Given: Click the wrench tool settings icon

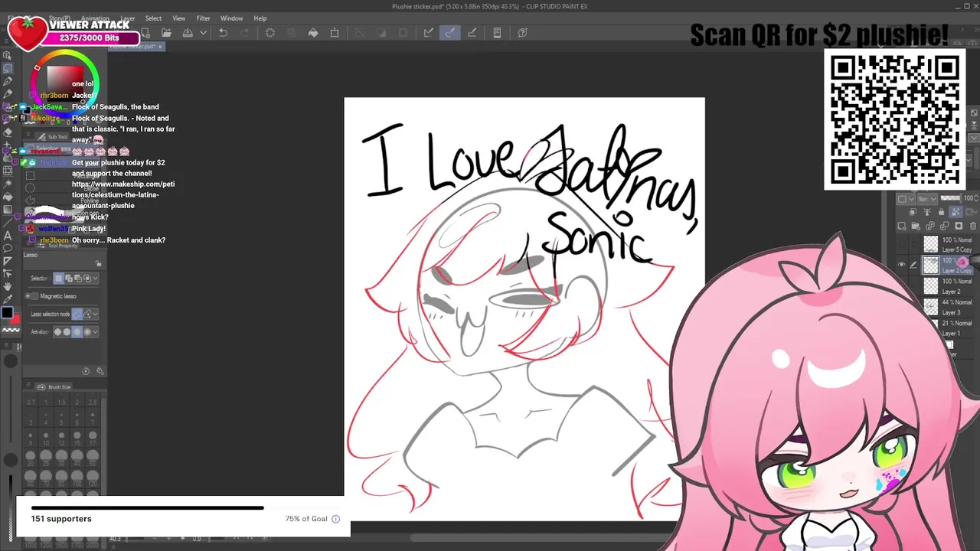Looking at the screenshot, I should 100,371.
